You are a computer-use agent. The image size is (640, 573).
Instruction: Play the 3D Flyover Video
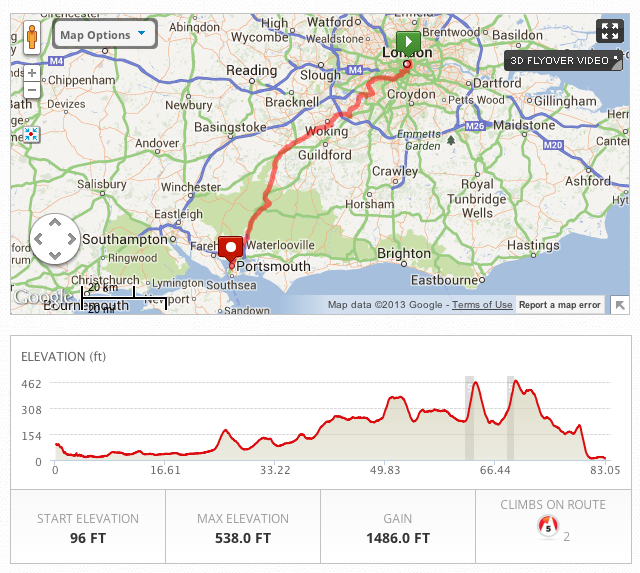(563, 60)
